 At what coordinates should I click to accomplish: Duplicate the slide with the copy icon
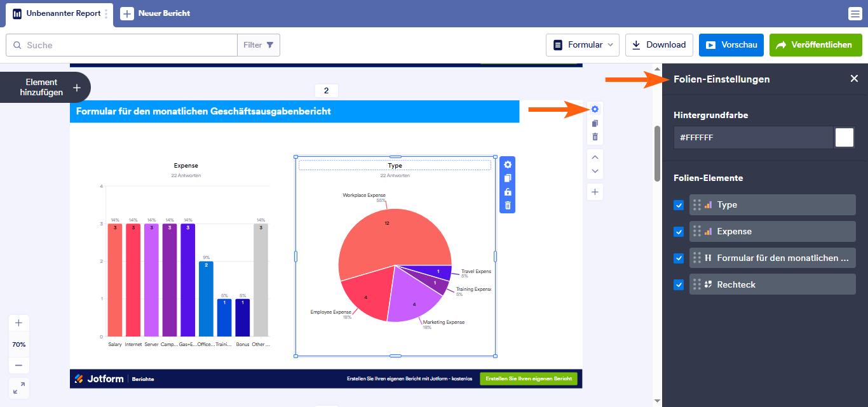coord(595,123)
